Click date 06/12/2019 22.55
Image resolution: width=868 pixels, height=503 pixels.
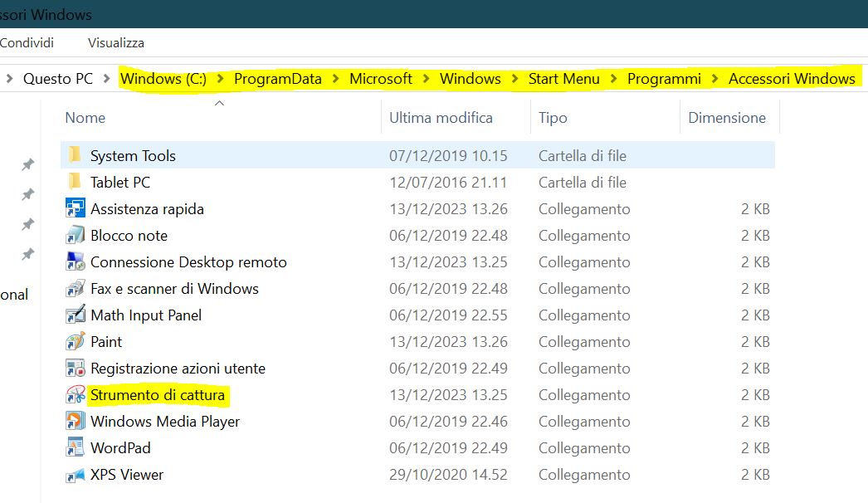[x=448, y=315]
